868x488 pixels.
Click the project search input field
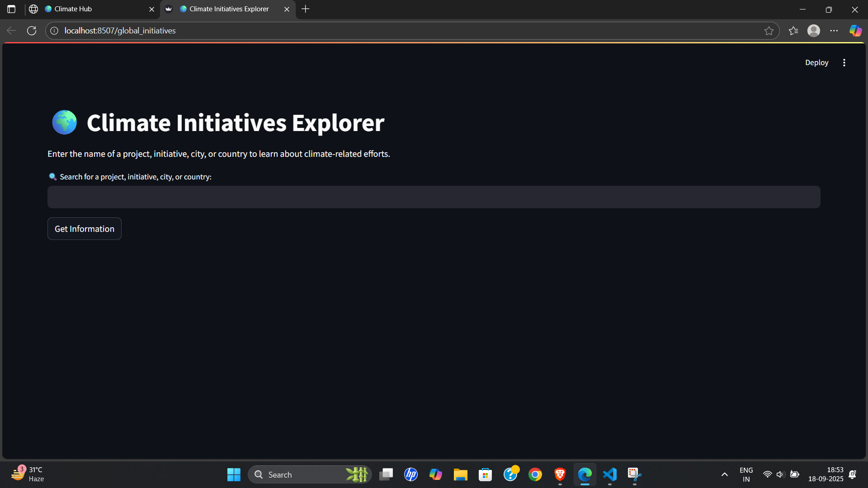tap(434, 197)
